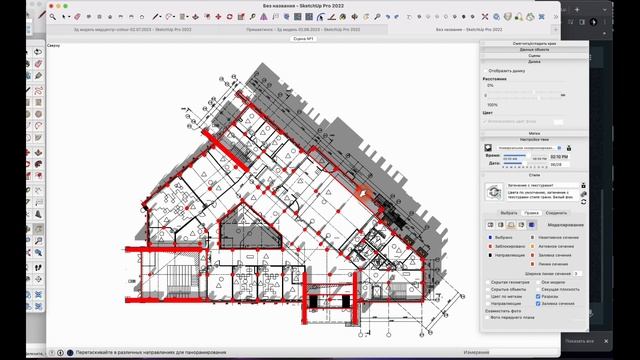
Task: Switch to '3д модель медцентр' document tab
Action: [133, 29]
